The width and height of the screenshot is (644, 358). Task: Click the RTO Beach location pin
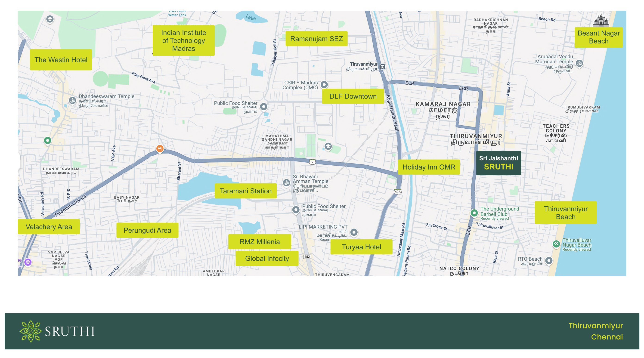tap(549, 260)
